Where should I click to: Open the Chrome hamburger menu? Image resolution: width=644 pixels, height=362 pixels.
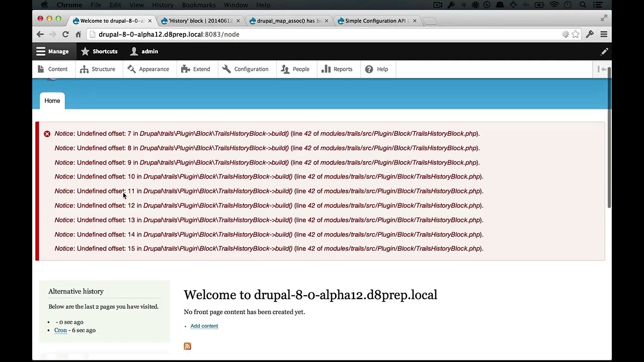pos(604,34)
